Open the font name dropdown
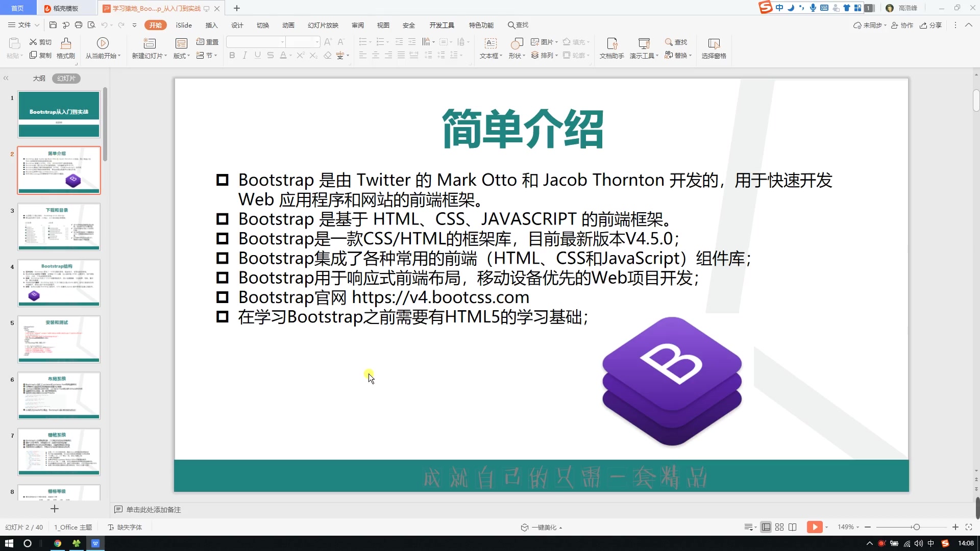This screenshot has height=551, width=980. click(283, 42)
